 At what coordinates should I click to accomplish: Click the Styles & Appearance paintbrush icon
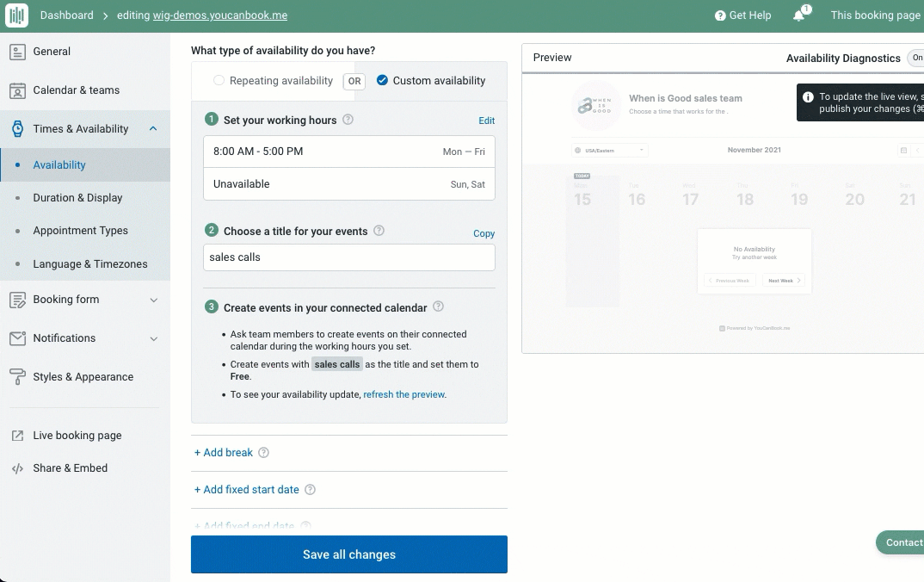[16, 376]
